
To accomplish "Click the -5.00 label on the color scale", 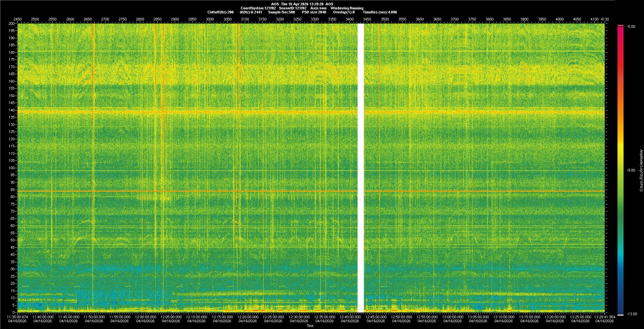I will pos(631,27).
